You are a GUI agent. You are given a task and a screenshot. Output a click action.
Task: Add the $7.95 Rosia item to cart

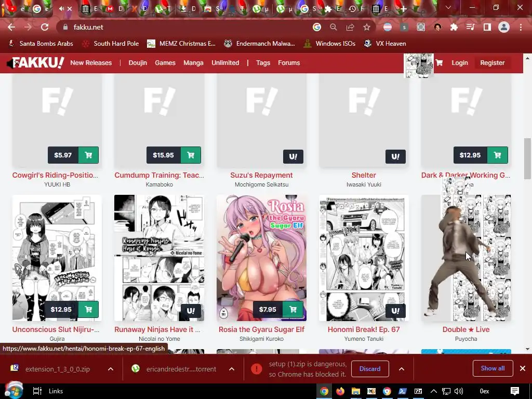click(x=293, y=310)
